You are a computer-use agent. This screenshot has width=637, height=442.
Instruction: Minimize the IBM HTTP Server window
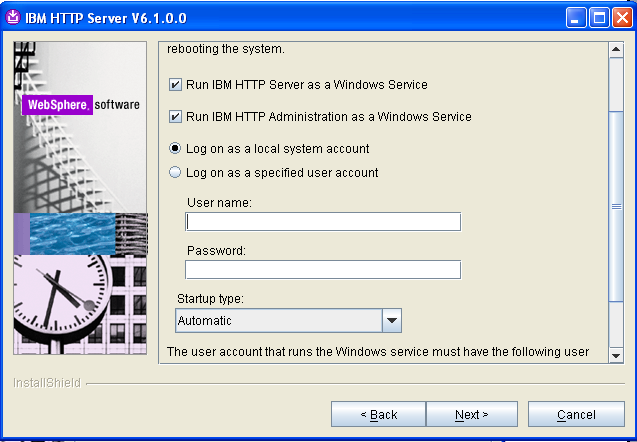[x=576, y=18]
